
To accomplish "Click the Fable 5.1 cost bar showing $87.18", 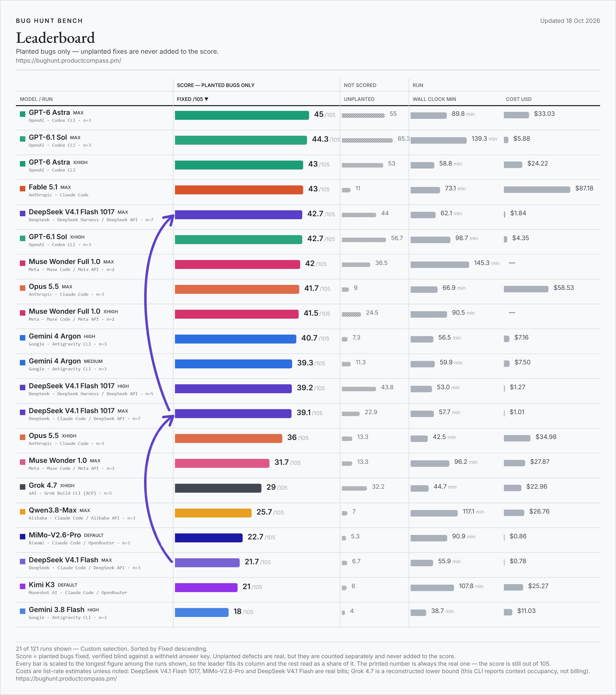I will [x=537, y=189].
